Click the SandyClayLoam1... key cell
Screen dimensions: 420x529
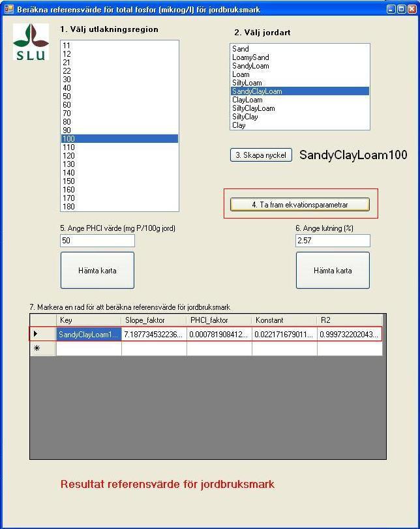pyautogui.click(x=89, y=335)
